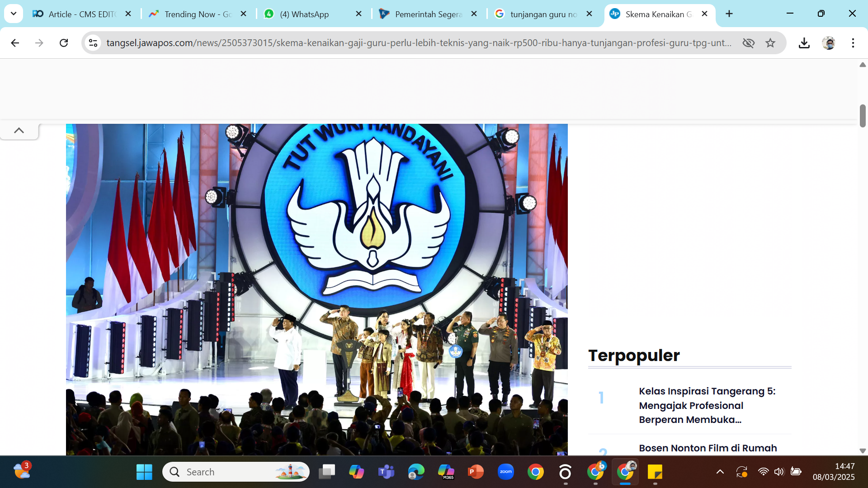Open Microsoft Edge from the taskbar
Screen dimensions: 868x488
[416, 472]
